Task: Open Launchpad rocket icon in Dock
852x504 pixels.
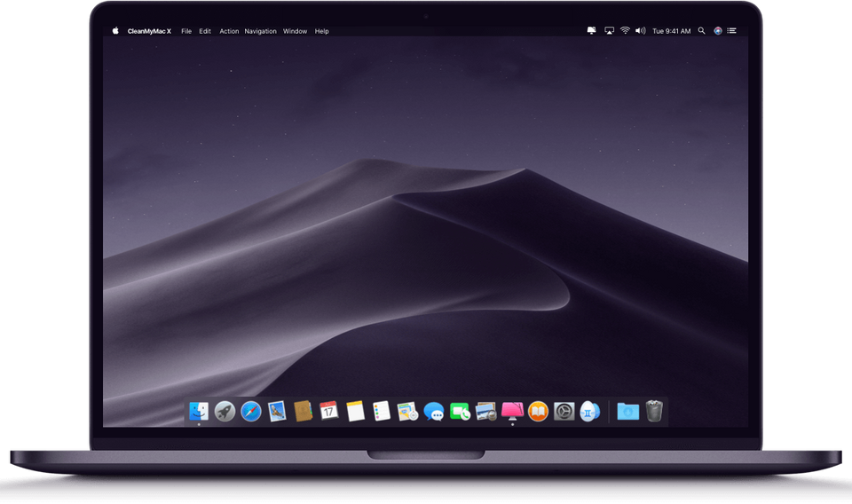Action: tap(225, 411)
